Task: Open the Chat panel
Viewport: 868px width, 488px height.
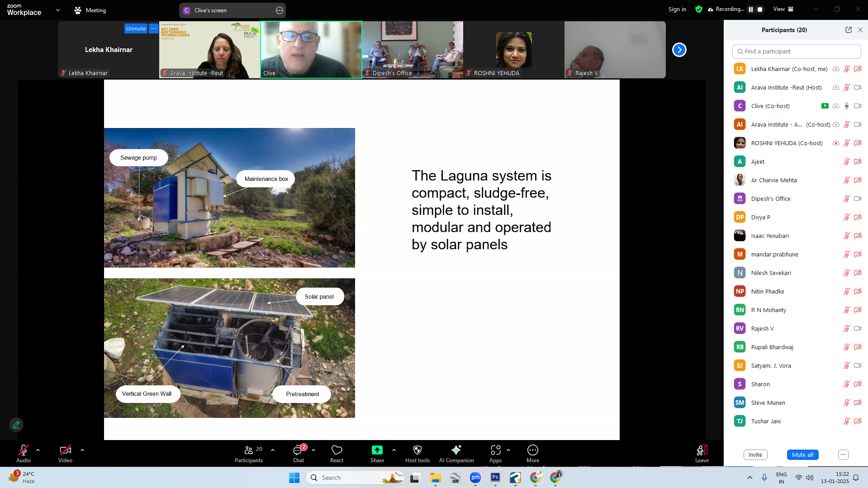Action: [x=299, y=454]
